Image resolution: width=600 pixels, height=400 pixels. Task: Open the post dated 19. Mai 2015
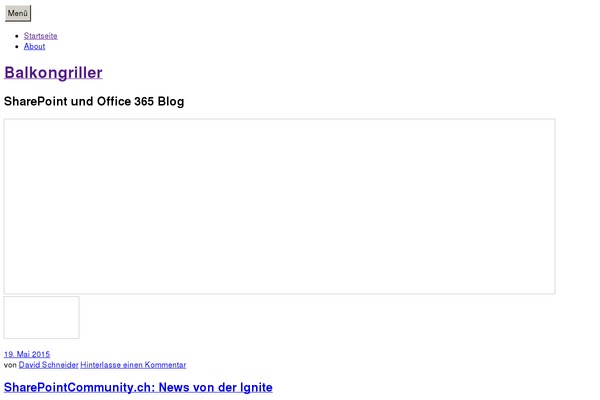pyautogui.click(x=27, y=354)
